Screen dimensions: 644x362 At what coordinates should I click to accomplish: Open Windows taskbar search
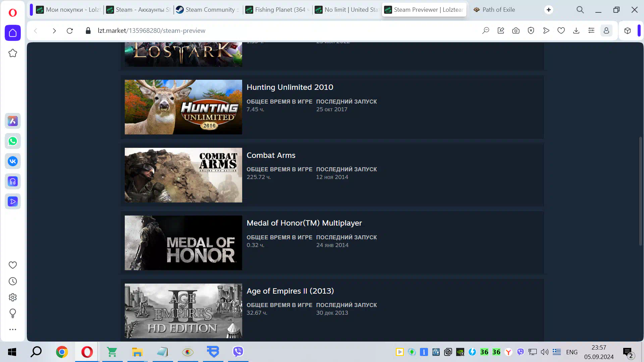point(36,352)
